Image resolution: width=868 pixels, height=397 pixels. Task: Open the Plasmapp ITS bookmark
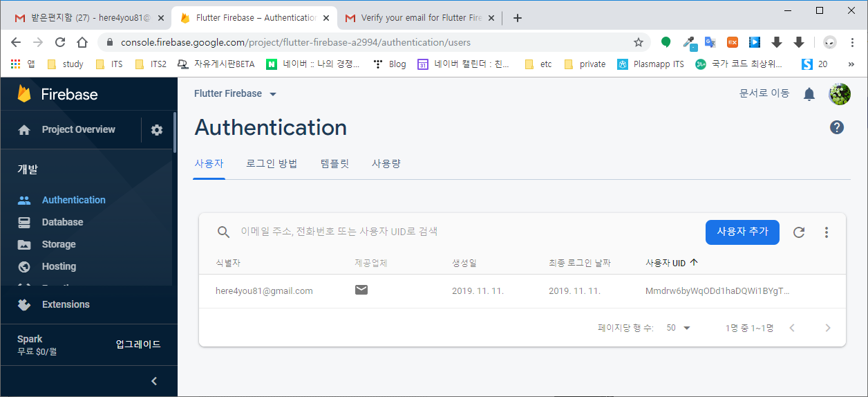click(650, 64)
